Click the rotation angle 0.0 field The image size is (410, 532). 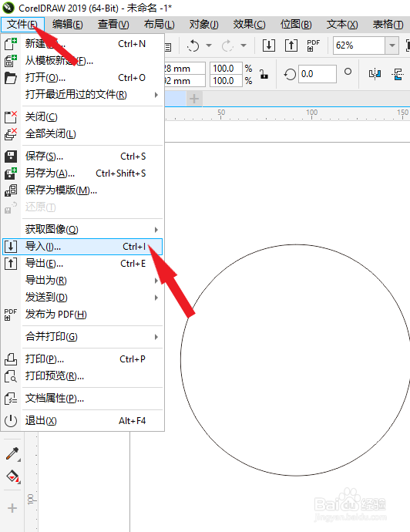click(318, 74)
